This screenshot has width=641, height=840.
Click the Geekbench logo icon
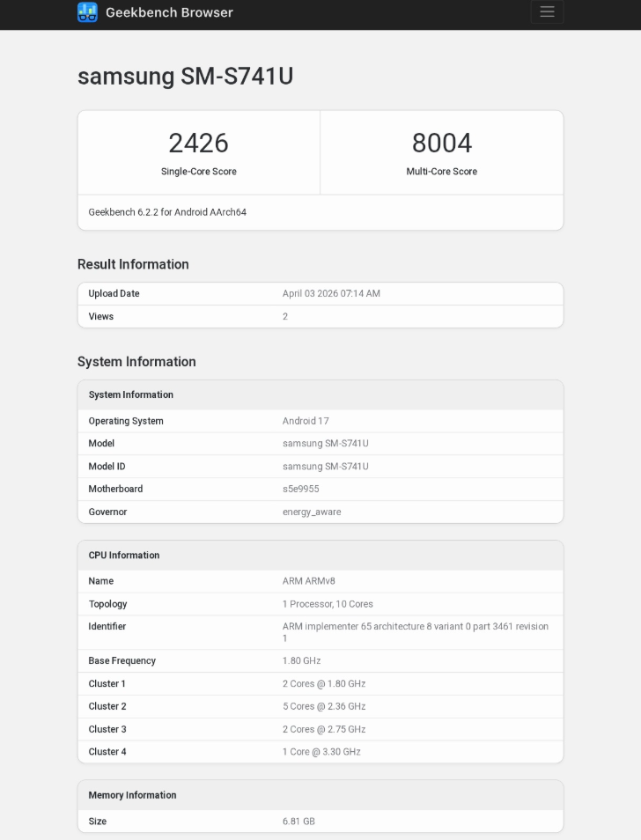point(87,12)
